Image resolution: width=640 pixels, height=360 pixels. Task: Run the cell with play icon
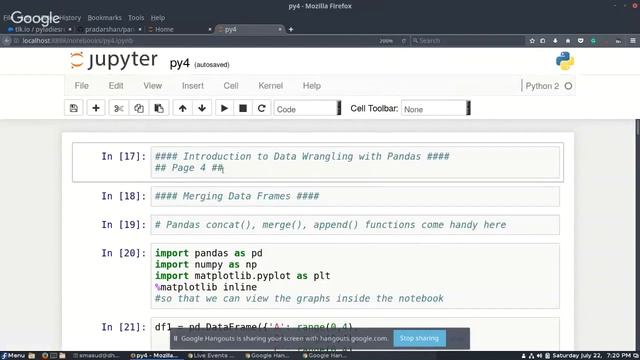tap(224, 108)
